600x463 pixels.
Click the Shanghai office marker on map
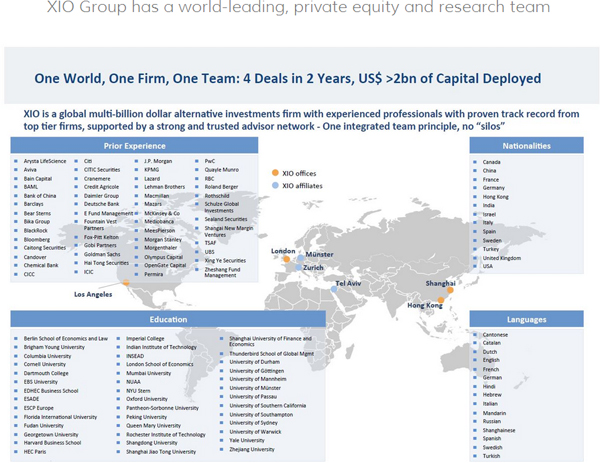[x=450, y=290]
